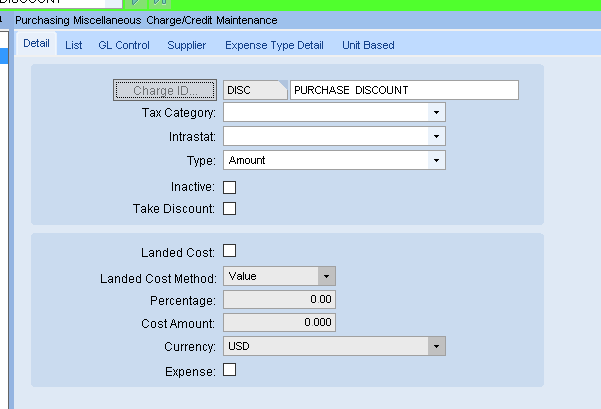Click the last record arrow in the toolbar
This screenshot has height=409, width=601.
159,3
